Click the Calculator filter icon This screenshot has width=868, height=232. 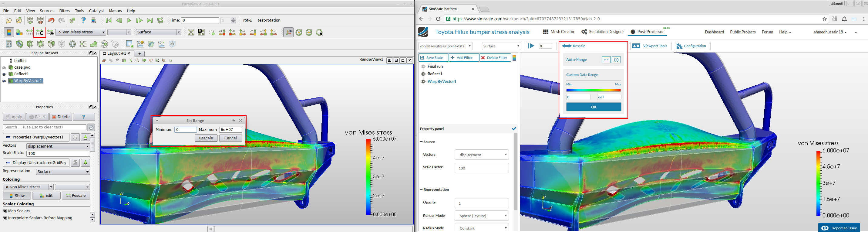pos(9,44)
